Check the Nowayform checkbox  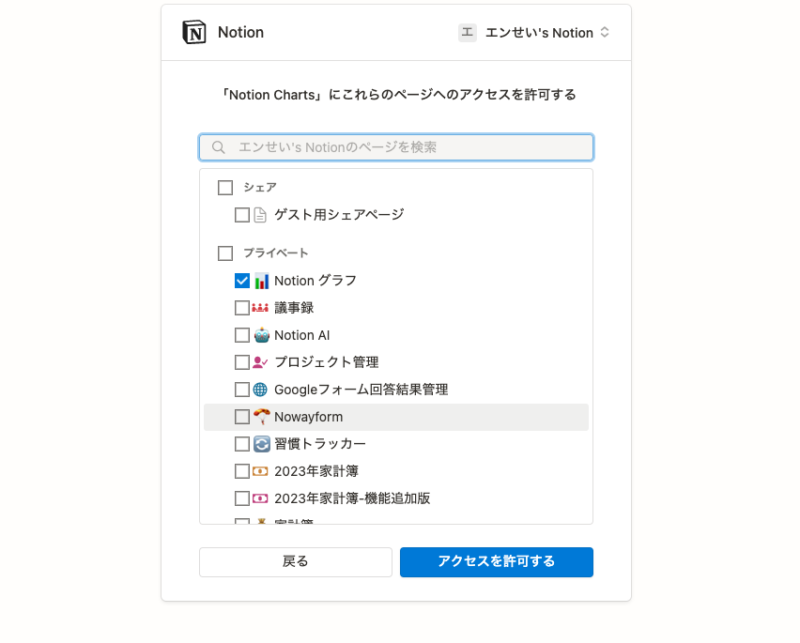[242, 417]
